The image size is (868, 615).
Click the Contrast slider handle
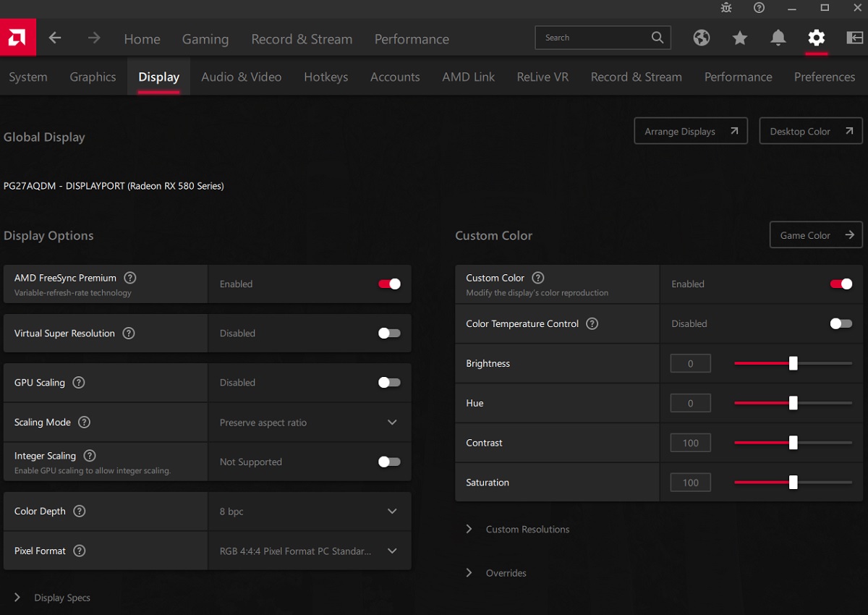coord(793,443)
